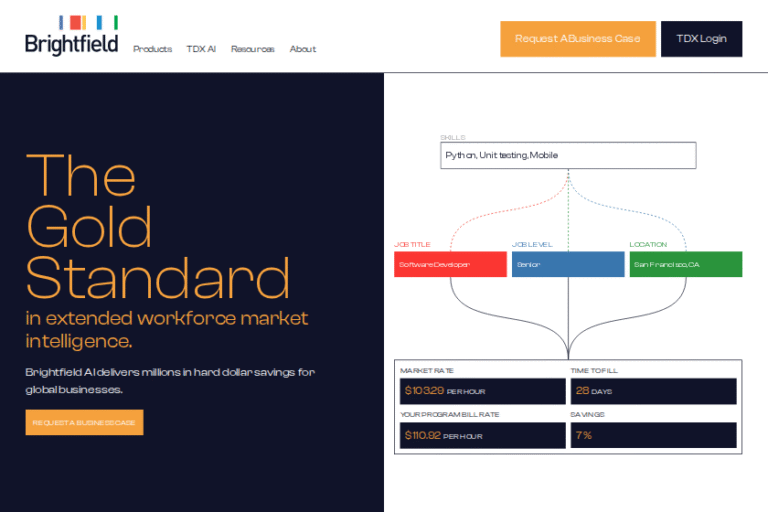Click the red JOB TITLE label
This screenshot has width=768, height=512.
(x=412, y=245)
